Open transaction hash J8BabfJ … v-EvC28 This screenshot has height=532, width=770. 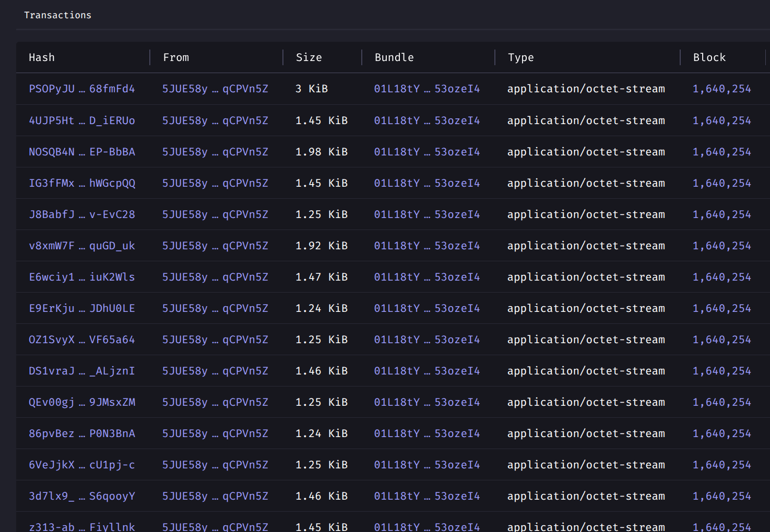pyautogui.click(x=82, y=214)
